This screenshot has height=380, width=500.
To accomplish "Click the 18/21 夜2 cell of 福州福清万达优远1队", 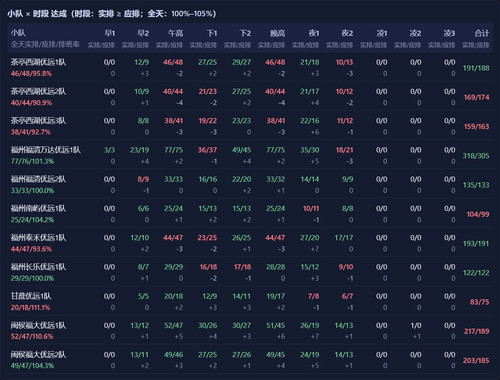I will (344, 150).
